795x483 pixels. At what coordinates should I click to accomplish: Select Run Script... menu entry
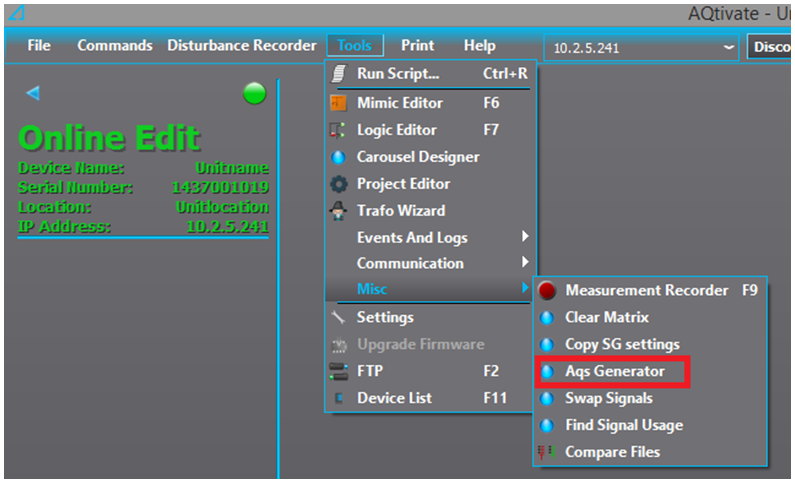(430, 74)
